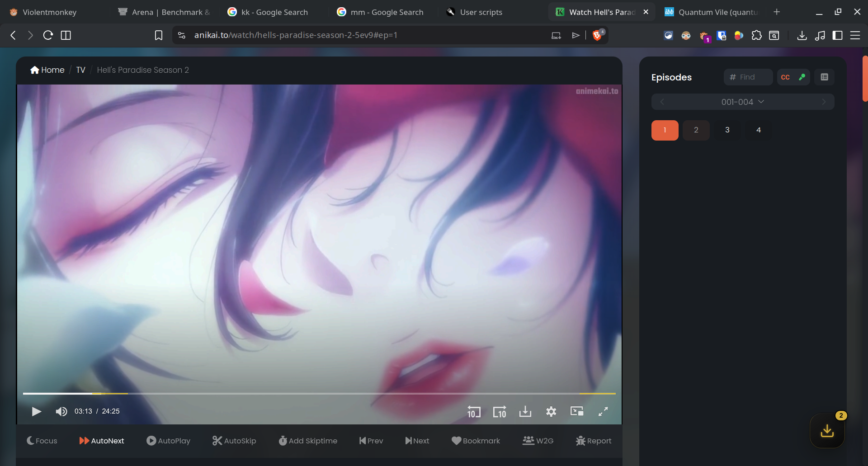This screenshot has width=868, height=466.
Task: Open the music note media control
Action: click(x=820, y=35)
